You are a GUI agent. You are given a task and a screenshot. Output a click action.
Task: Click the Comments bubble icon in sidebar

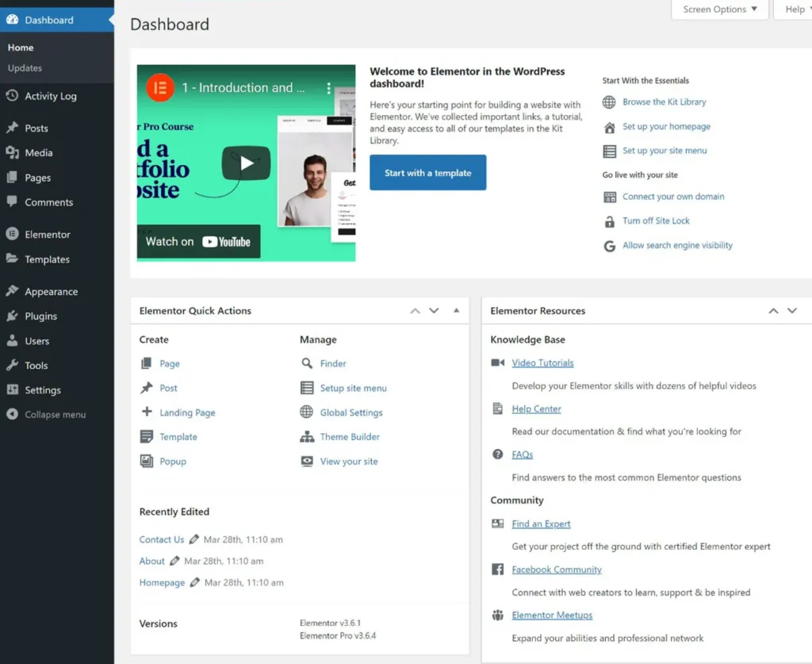(x=13, y=202)
